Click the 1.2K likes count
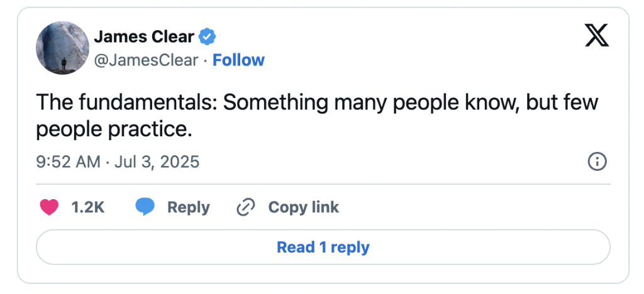This screenshot has width=644, height=294. (x=87, y=207)
